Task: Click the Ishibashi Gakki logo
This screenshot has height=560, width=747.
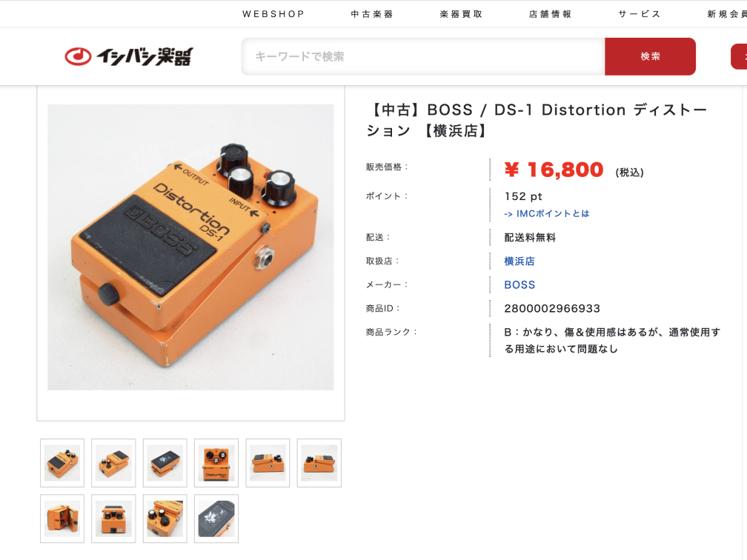Action: [129, 56]
